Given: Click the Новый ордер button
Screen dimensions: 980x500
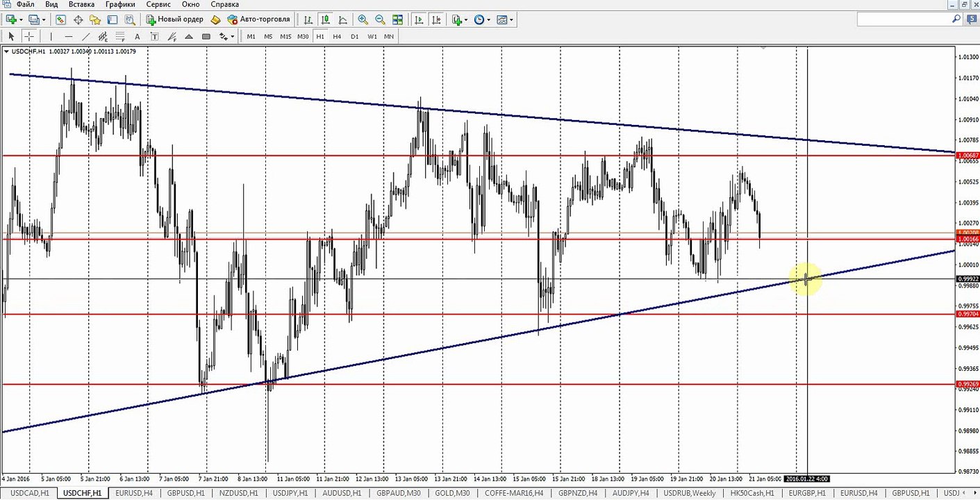Looking at the screenshot, I should [x=174, y=19].
